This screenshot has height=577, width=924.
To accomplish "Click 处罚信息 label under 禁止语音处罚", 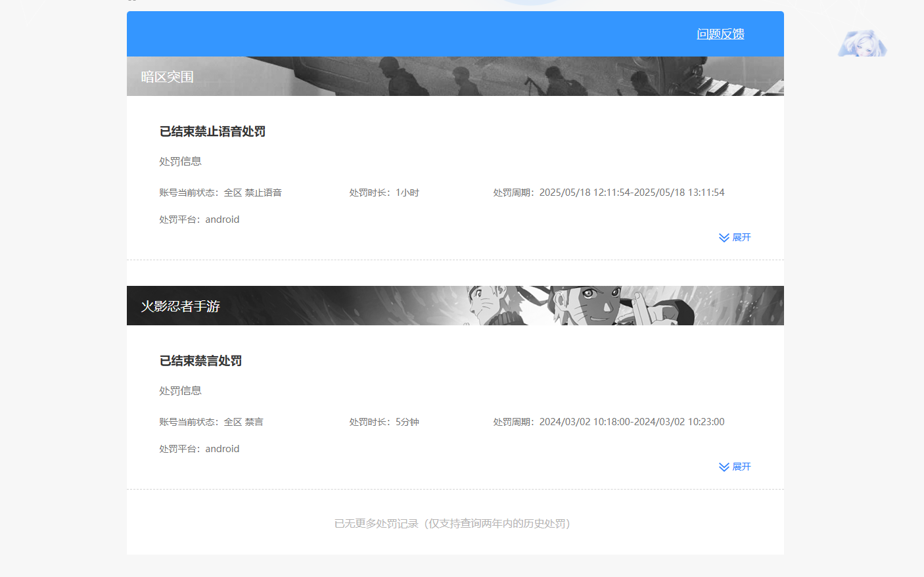I will [180, 161].
